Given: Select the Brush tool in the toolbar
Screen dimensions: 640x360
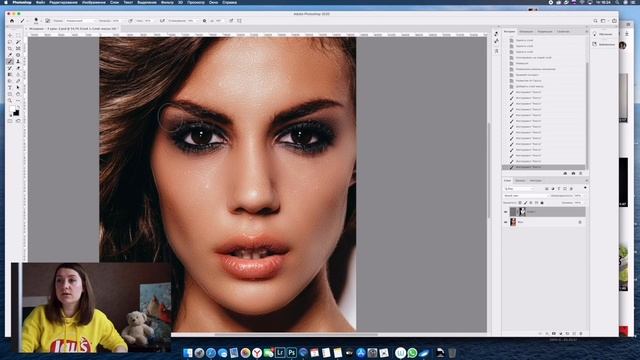Looking at the screenshot, I should 10,62.
